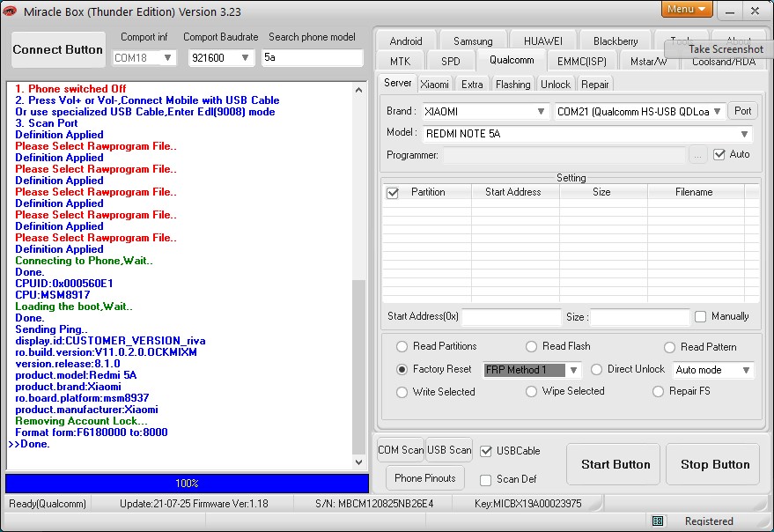
Task: Toggle the Partition header select-all checkbox
Action: [393, 193]
